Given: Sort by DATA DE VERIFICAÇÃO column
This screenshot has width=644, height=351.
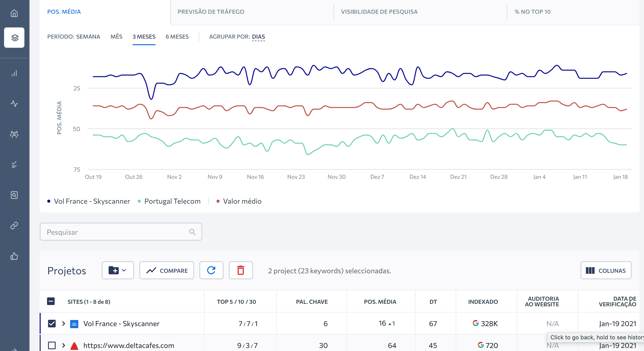Looking at the screenshot, I should tap(618, 301).
